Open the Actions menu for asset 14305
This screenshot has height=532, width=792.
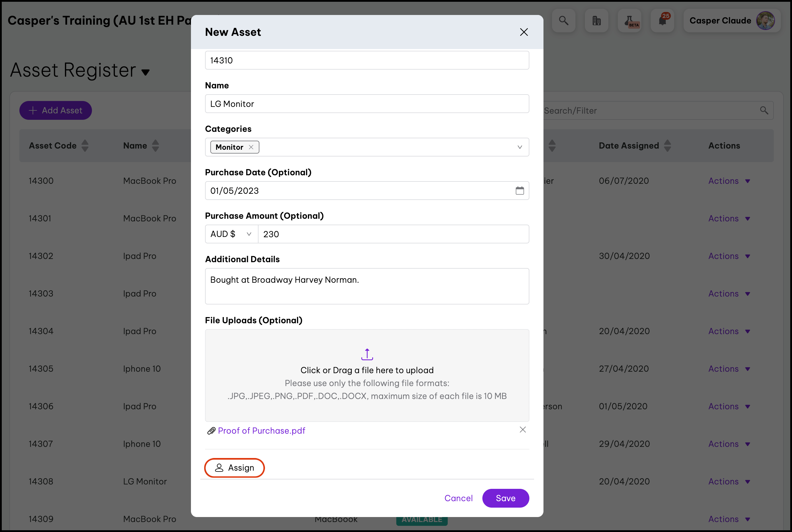click(729, 368)
